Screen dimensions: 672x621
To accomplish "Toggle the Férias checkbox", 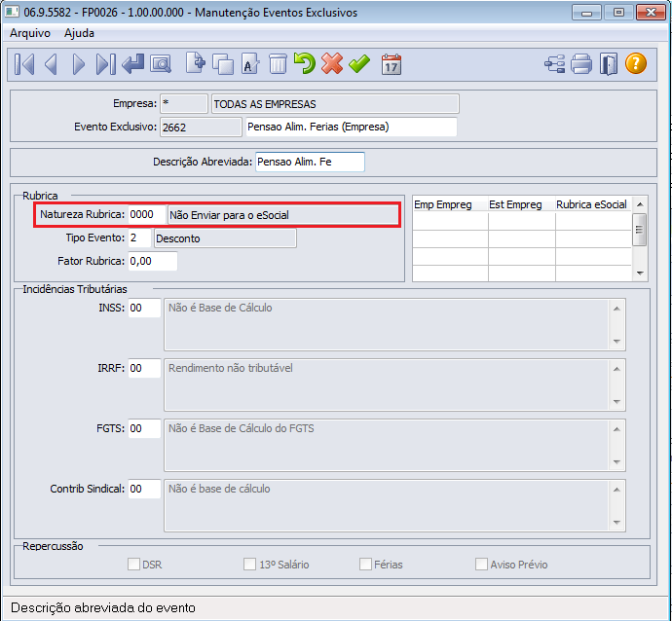I will (365, 564).
